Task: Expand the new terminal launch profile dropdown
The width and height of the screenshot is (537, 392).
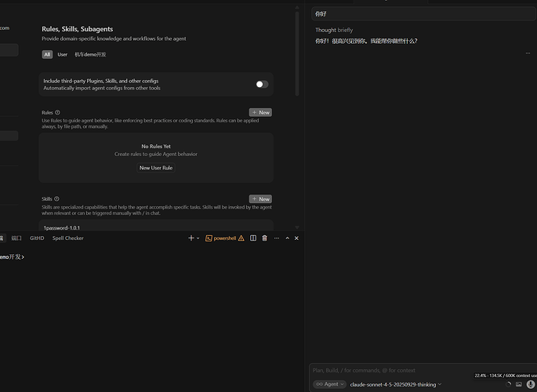Action: click(198, 238)
